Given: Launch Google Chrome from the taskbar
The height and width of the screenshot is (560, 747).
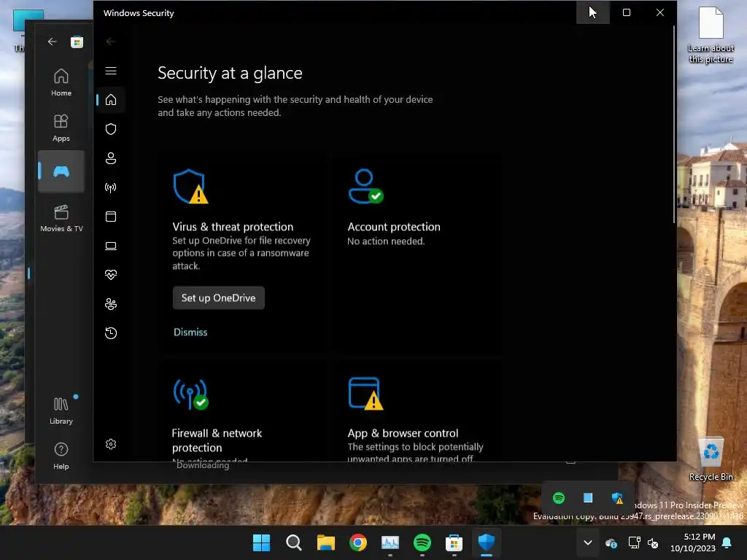Looking at the screenshot, I should pyautogui.click(x=358, y=542).
